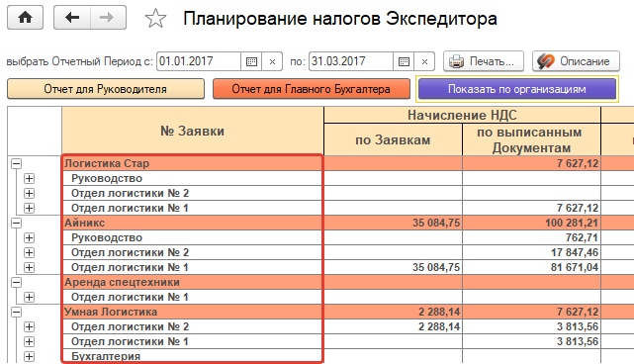Clear the end date 31.03.2017
This screenshot has width=634, height=364.
pyautogui.click(x=424, y=61)
